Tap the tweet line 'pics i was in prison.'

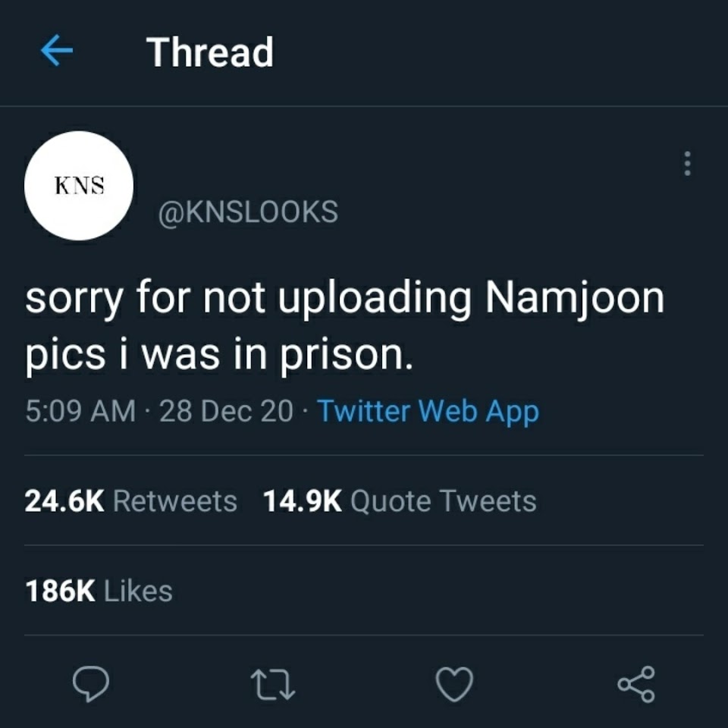tap(219, 356)
